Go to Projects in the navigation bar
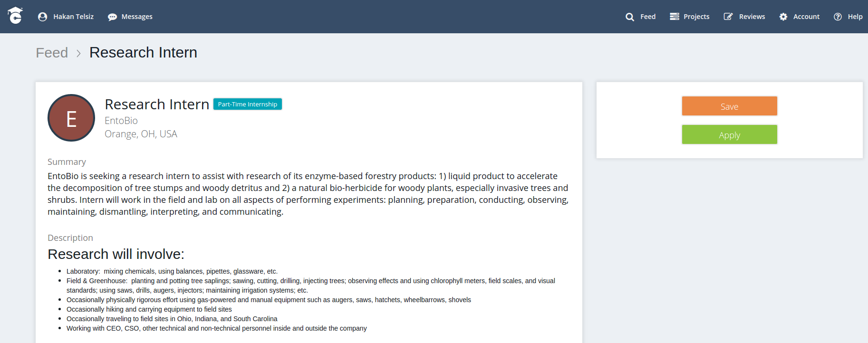Viewport: 868px width, 343px height. click(696, 17)
